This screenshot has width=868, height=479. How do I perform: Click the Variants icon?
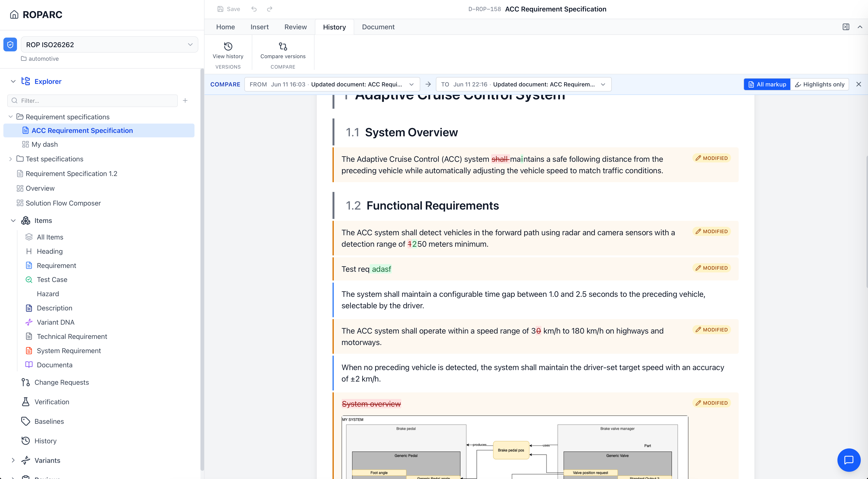[x=26, y=461]
